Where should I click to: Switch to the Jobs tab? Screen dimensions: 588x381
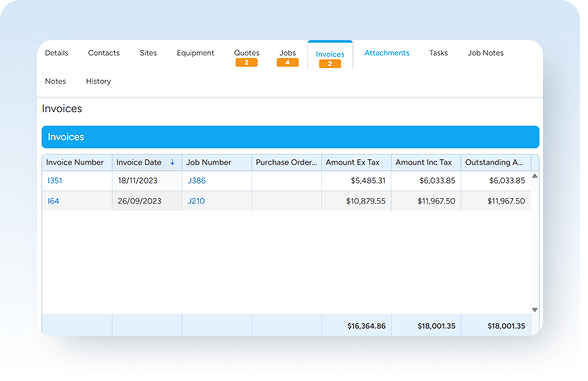pos(288,53)
